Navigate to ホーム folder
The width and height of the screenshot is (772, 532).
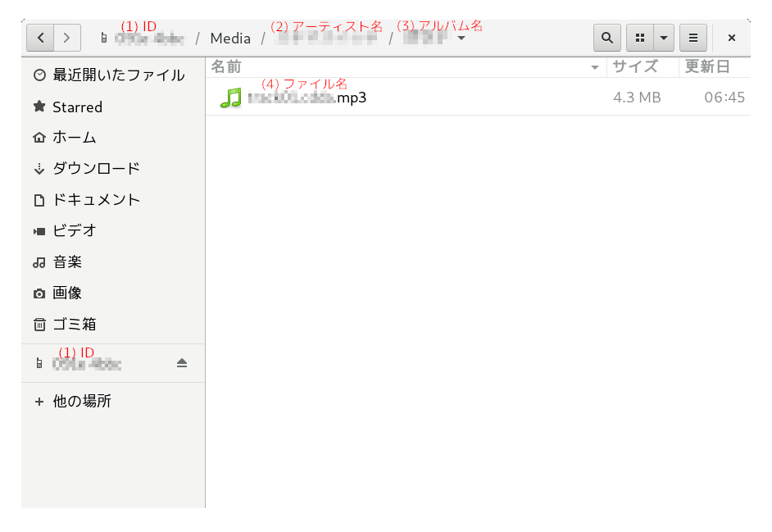coord(74,138)
